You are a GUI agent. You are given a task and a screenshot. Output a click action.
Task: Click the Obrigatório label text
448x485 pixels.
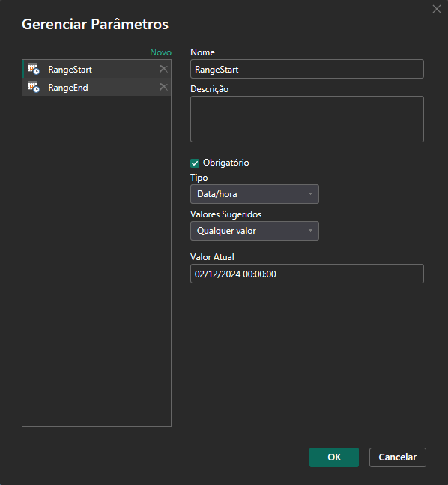coord(225,163)
